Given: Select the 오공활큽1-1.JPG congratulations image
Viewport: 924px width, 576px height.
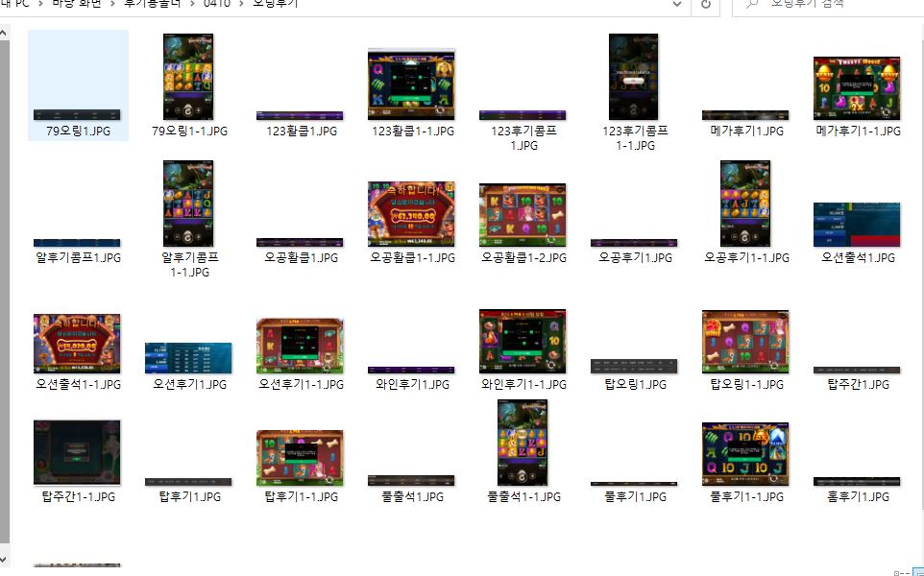Looking at the screenshot, I should coord(411,214).
